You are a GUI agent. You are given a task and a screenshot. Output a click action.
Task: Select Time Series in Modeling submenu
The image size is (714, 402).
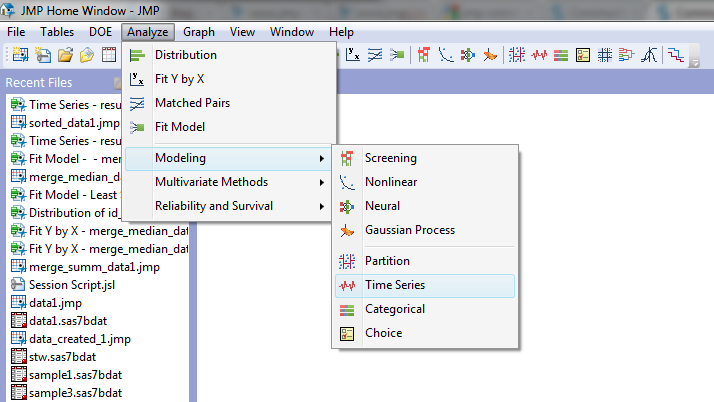425,285
